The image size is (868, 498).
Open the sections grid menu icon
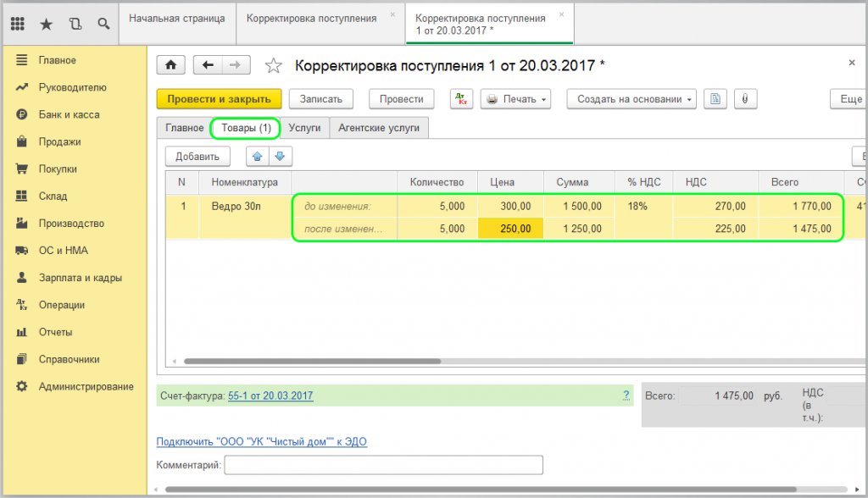(x=18, y=24)
